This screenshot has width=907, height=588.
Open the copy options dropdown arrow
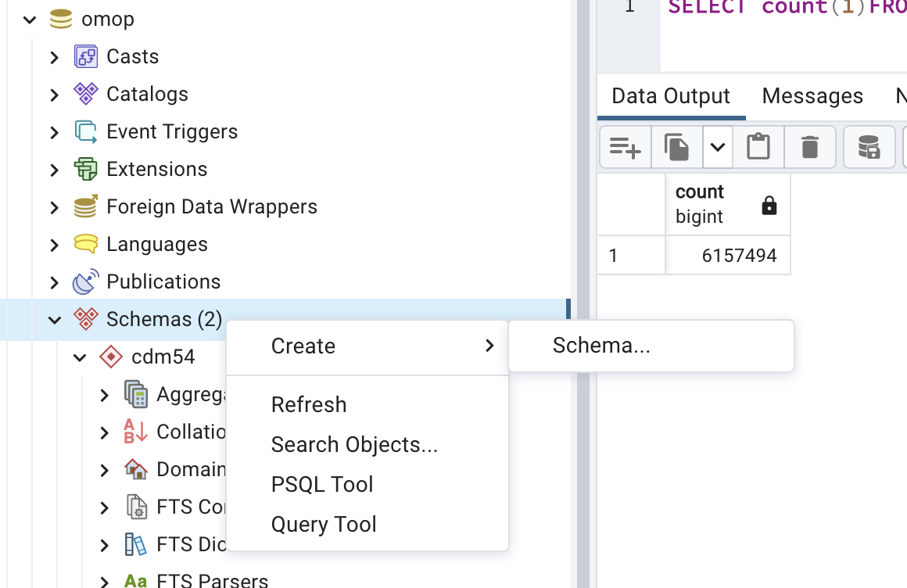click(x=717, y=147)
